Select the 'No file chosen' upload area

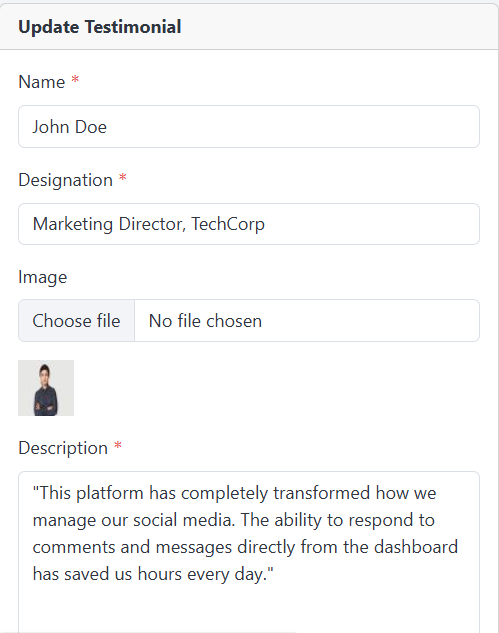tap(307, 321)
